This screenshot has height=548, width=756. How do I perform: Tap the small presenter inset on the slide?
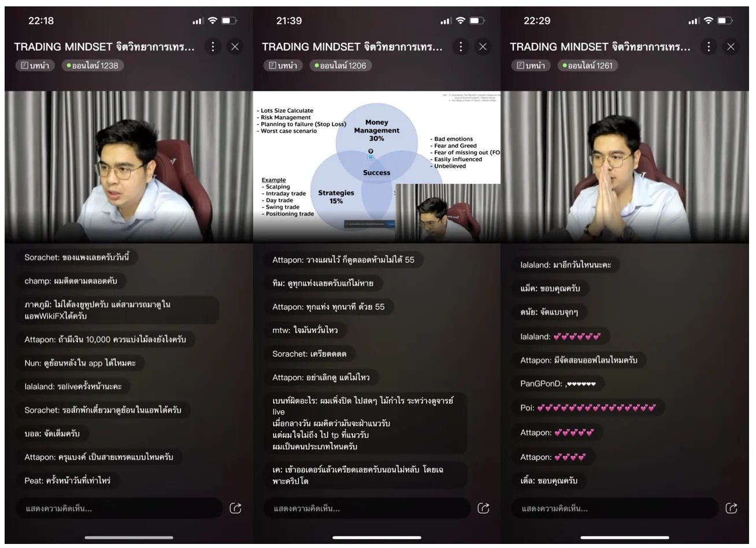[x=448, y=213]
